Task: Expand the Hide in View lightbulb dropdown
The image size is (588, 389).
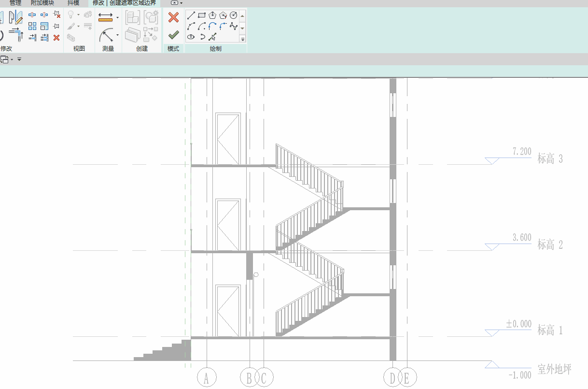Action: click(x=78, y=15)
